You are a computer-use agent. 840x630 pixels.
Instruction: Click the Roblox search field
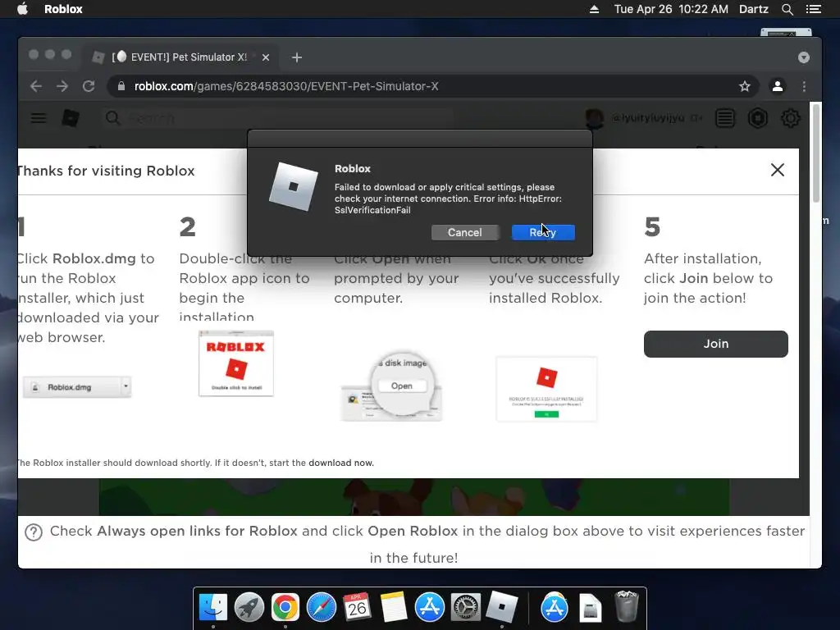(279, 118)
